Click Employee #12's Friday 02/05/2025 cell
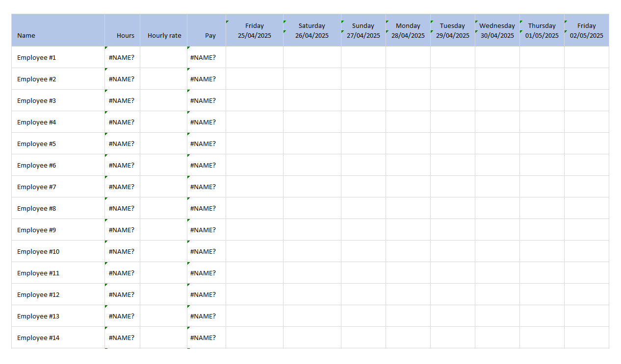The height and width of the screenshot is (364, 621). 587,294
